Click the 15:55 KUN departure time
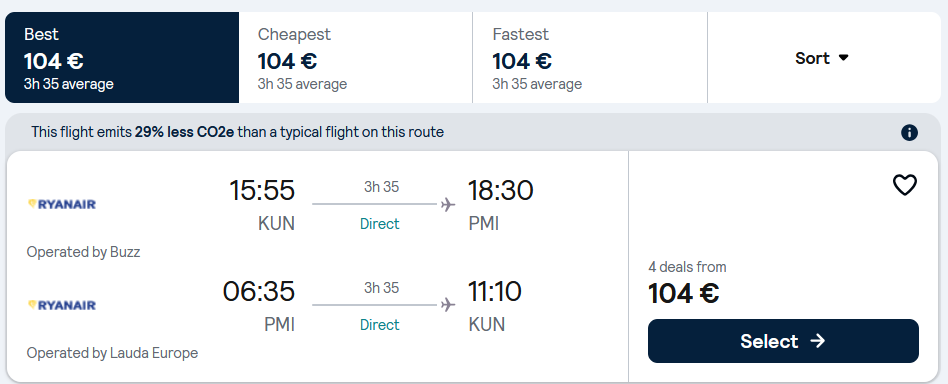The image size is (948, 384). [262, 190]
